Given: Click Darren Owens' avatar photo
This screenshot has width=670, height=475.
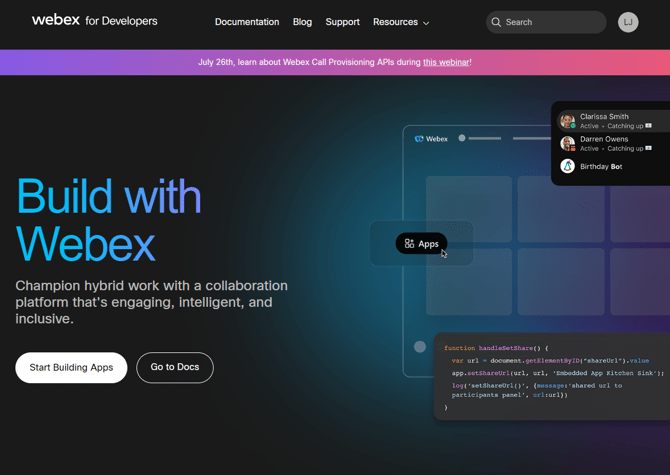Looking at the screenshot, I should pyautogui.click(x=567, y=144).
